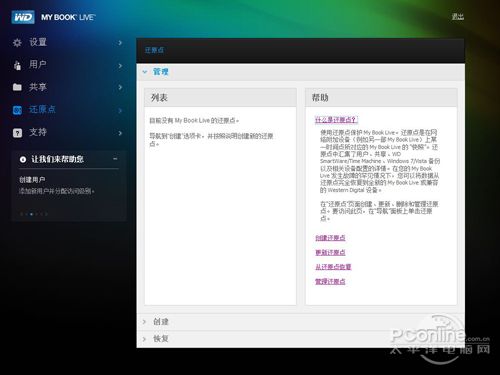This screenshot has width=500, height=375.
Task: Click the 帮助 panel heading
Action: pyautogui.click(x=320, y=98)
